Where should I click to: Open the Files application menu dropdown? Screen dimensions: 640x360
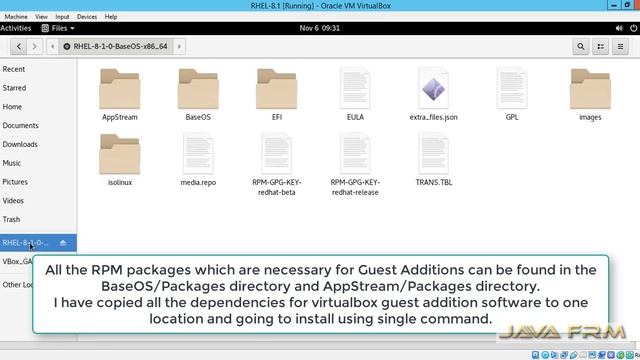[58, 28]
